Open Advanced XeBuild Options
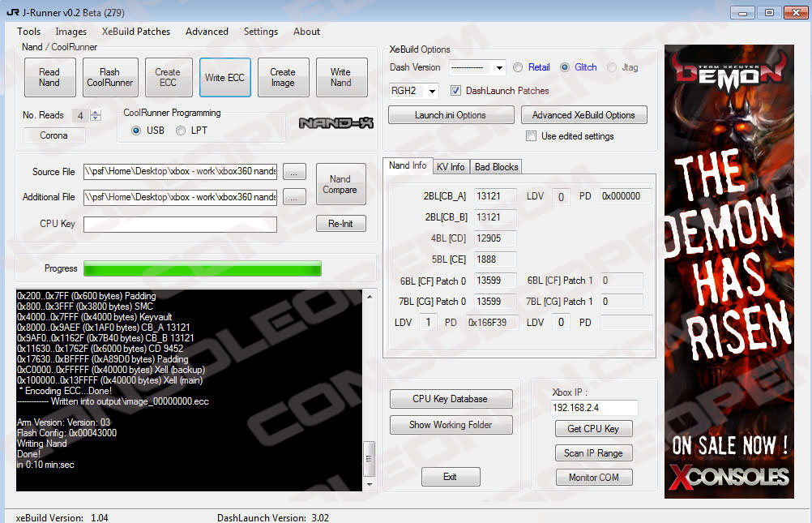Image resolution: width=812 pixels, height=523 pixels. 583,115
